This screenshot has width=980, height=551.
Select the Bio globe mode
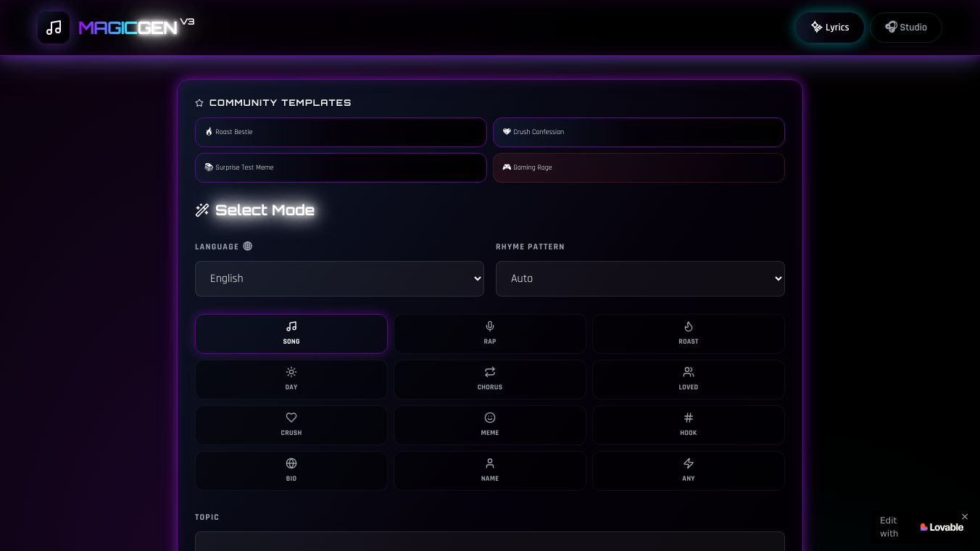click(291, 471)
